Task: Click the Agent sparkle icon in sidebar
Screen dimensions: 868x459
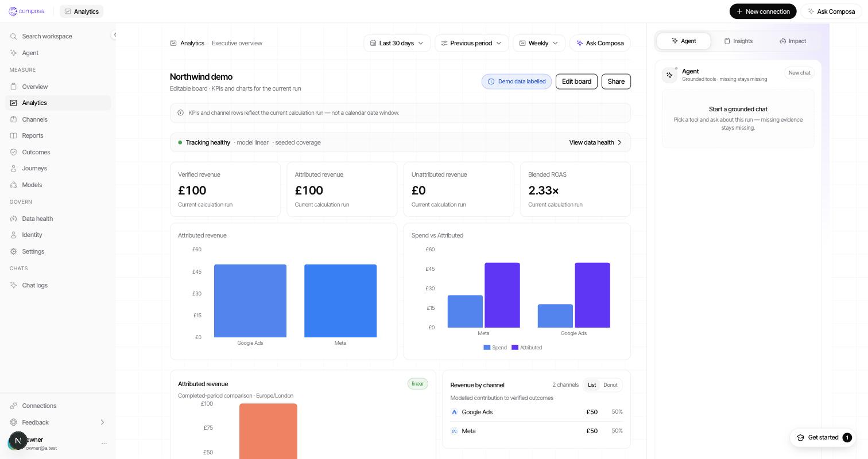Action: click(x=13, y=53)
